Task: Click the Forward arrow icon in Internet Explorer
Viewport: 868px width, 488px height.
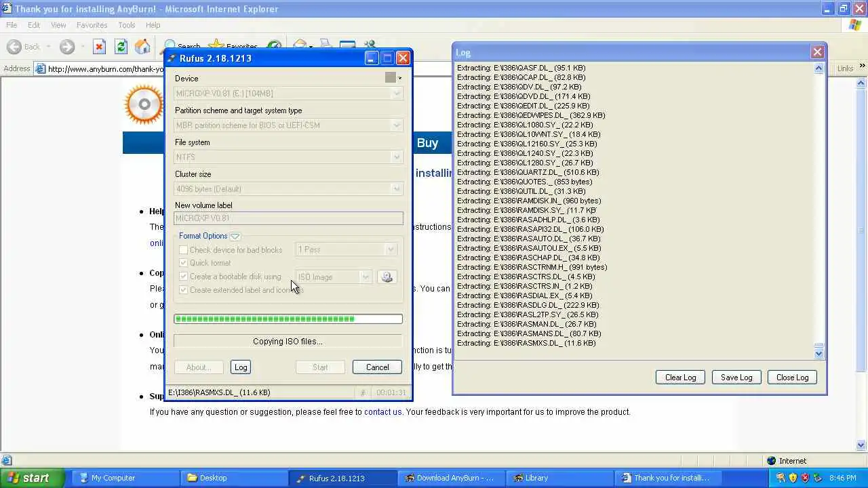Action: pos(66,47)
